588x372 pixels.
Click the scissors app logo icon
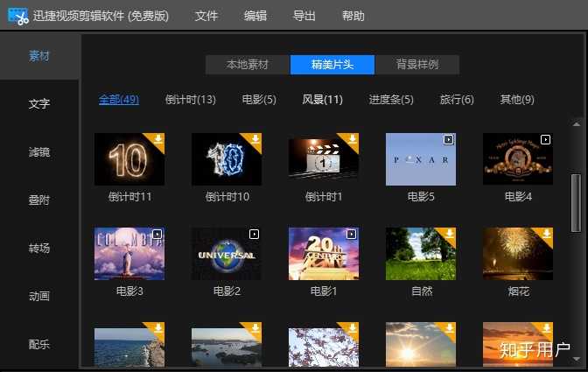(18, 16)
